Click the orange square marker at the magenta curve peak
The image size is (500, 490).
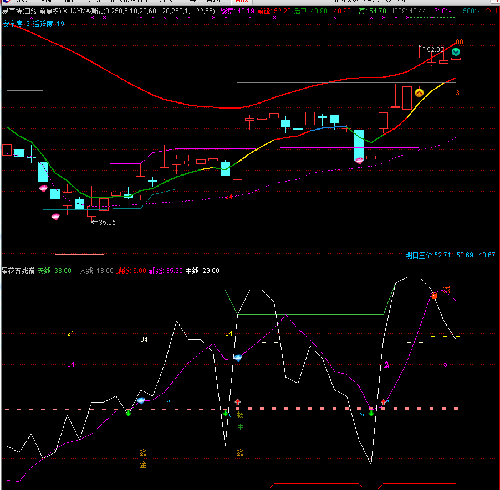[434, 296]
